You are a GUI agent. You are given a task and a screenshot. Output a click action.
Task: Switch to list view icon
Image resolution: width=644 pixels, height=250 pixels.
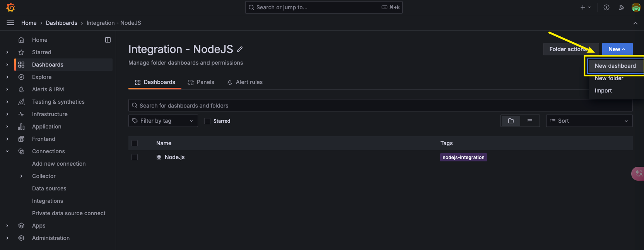coord(530,121)
